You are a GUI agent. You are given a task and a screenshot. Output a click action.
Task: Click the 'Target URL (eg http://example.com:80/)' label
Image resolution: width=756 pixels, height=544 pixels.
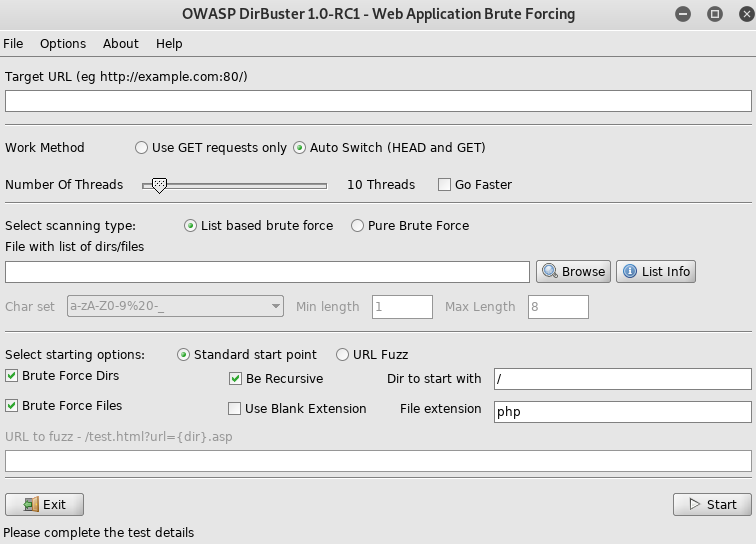coord(126,77)
